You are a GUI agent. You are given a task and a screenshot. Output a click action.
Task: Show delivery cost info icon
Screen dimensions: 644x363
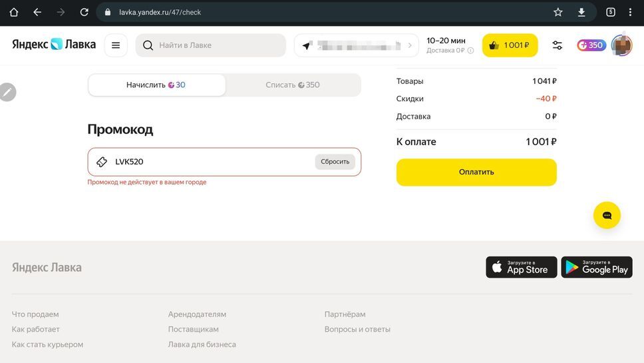coord(470,51)
